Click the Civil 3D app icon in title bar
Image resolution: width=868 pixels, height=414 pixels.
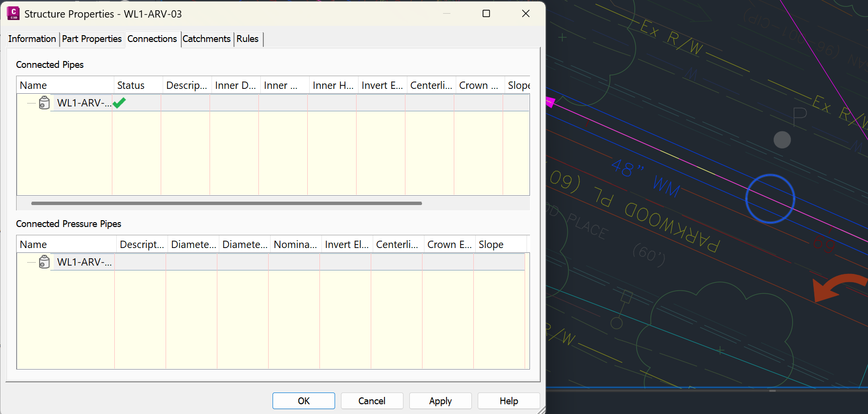click(x=13, y=13)
